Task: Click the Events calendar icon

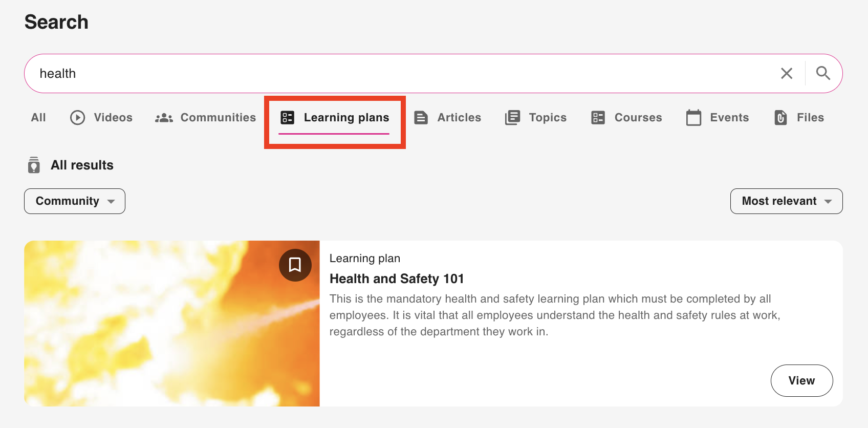Action: pos(693,118)
